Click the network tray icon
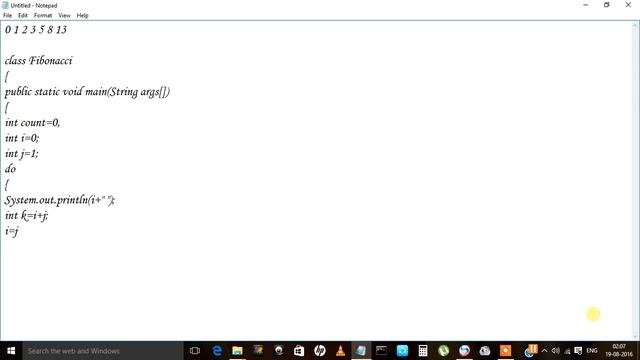 point(567,351)
